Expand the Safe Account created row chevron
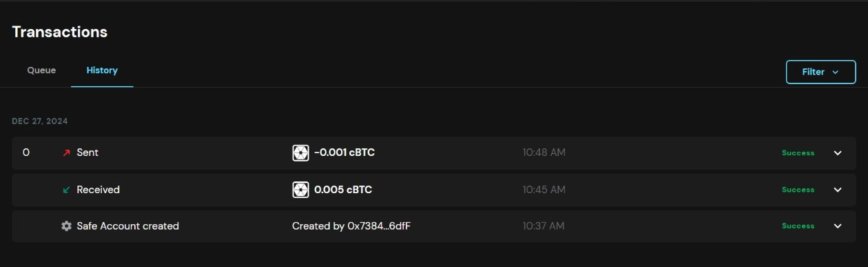868x267 pixels. tap(838, 226)
